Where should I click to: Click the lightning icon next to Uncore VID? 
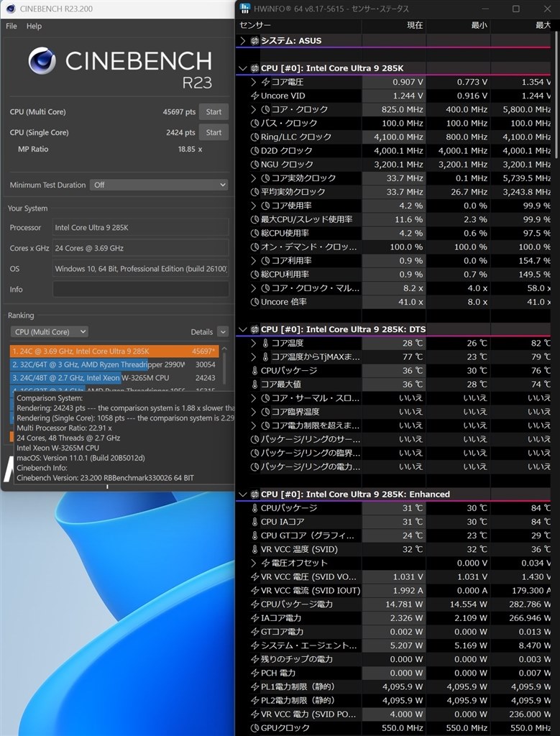[255, 96]
